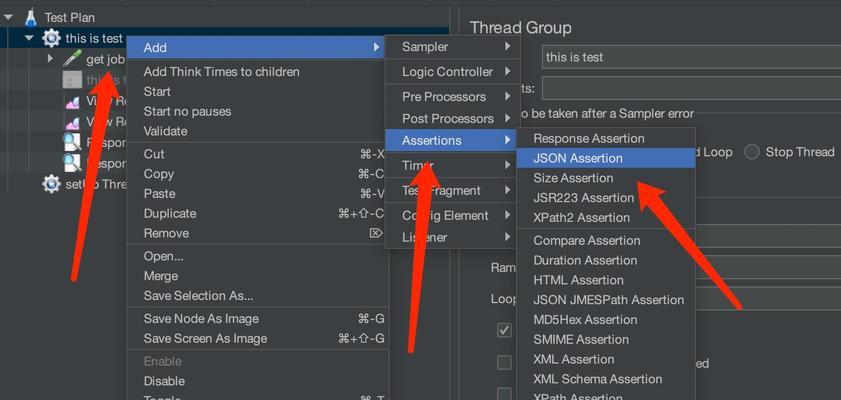The image size is (841, 400).
Task: Choose Open... from the context menu
Action: (256, 256)
